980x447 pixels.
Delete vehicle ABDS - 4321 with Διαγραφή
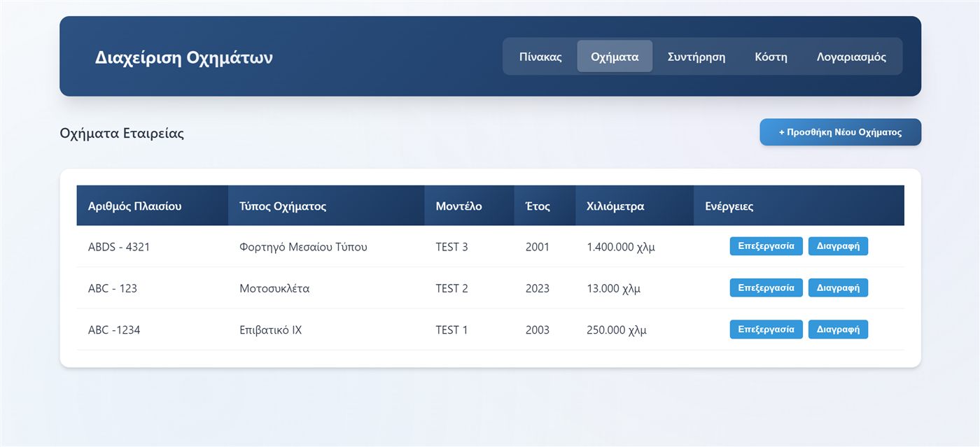click(838, 246)
